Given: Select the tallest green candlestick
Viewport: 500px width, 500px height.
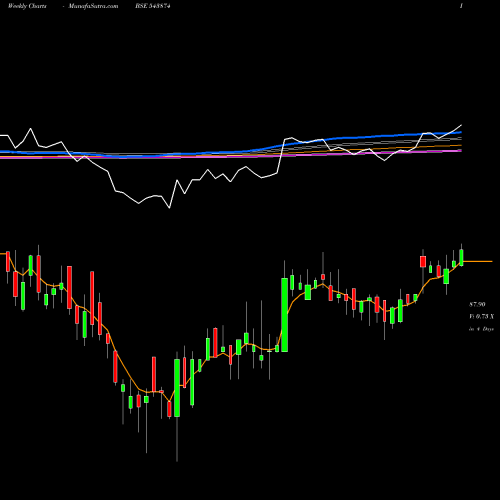Looking at the screenshot, I should [285, 315].
